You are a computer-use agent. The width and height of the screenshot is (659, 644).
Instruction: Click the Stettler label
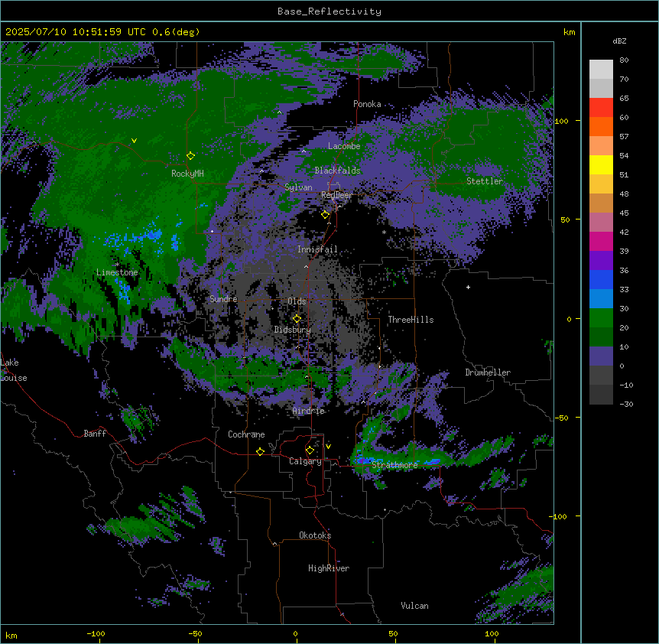click(485, 181)
